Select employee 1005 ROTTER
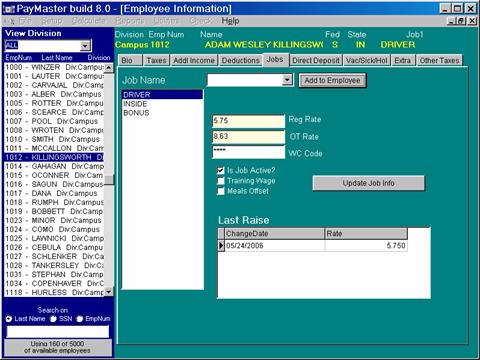The height and width of the screenshot is (360, 480). [54, 103]
